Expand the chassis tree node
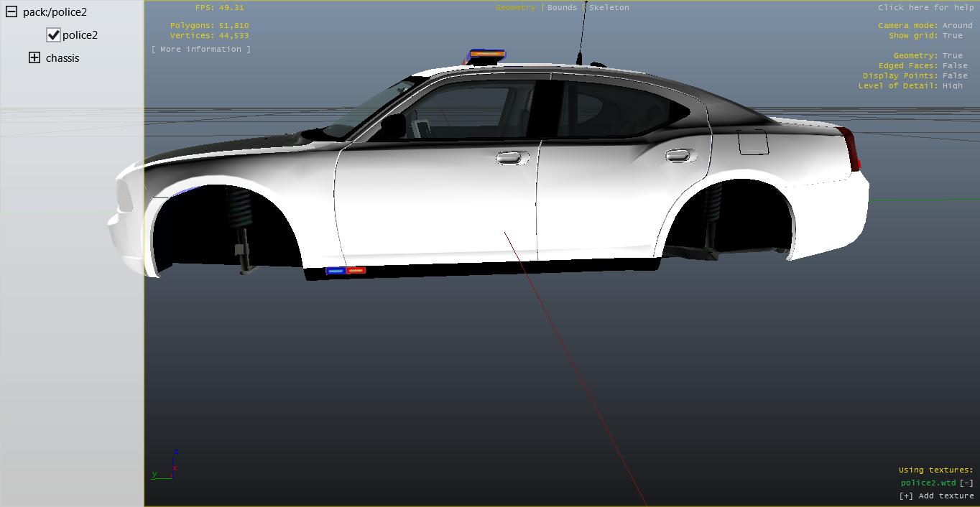Image resolution: width=980 pixels, height=507 pixels. pos(34,58)
